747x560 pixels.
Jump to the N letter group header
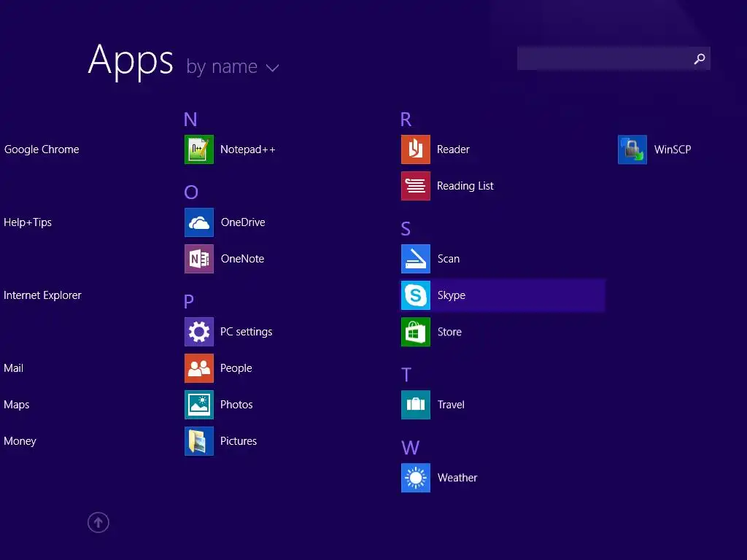pyautogui.click(x=190, y=120)
